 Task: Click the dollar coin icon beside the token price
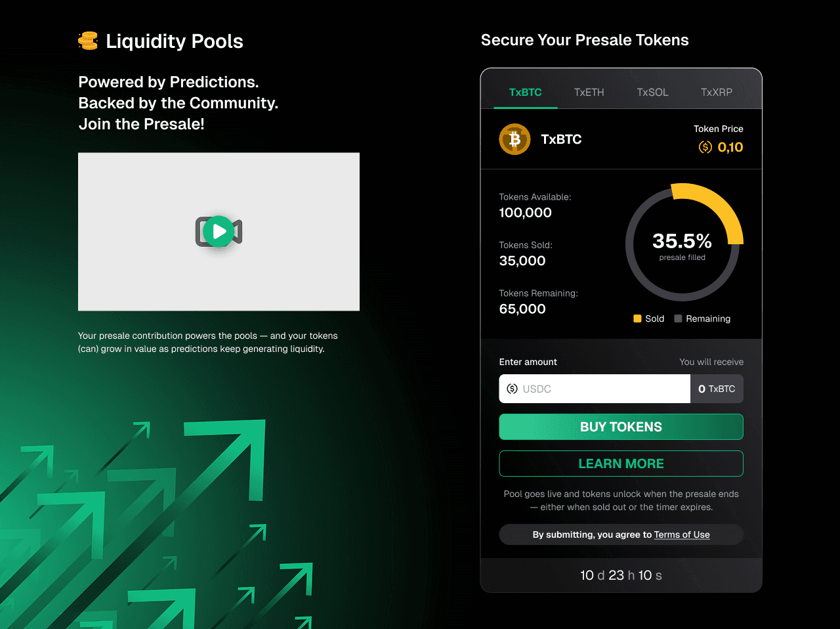tap(705, 147)
